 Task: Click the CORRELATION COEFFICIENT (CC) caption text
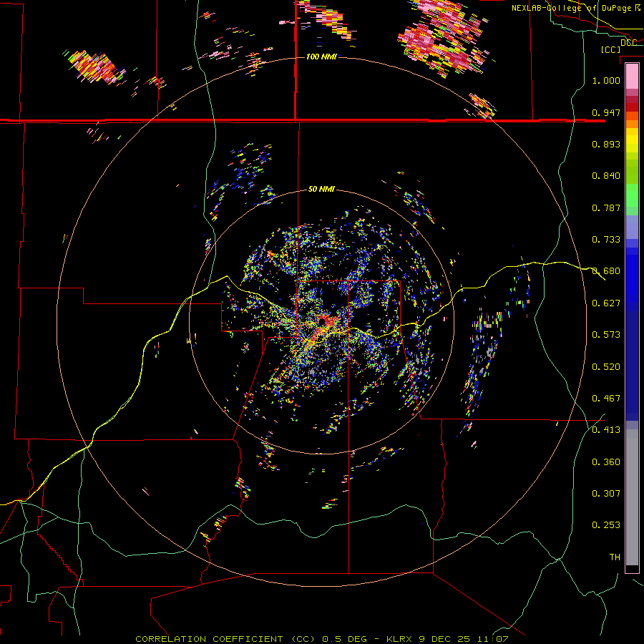[x=225, y=639]
